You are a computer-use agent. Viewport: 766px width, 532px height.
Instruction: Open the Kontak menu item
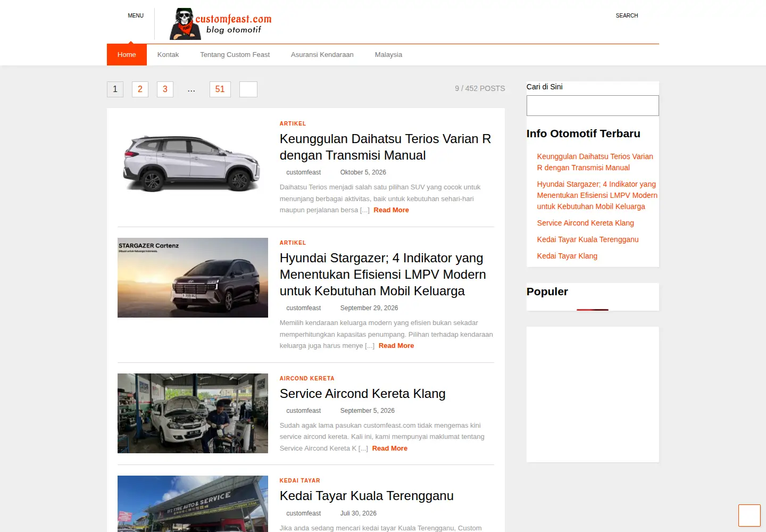tap(168, 55)
